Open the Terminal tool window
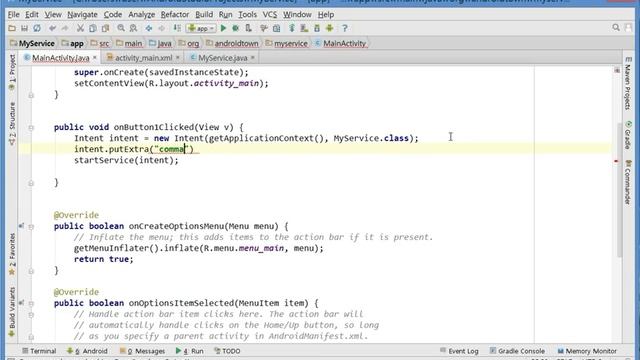Viewport: 640px width, 360px height. (x=39, y=351)
